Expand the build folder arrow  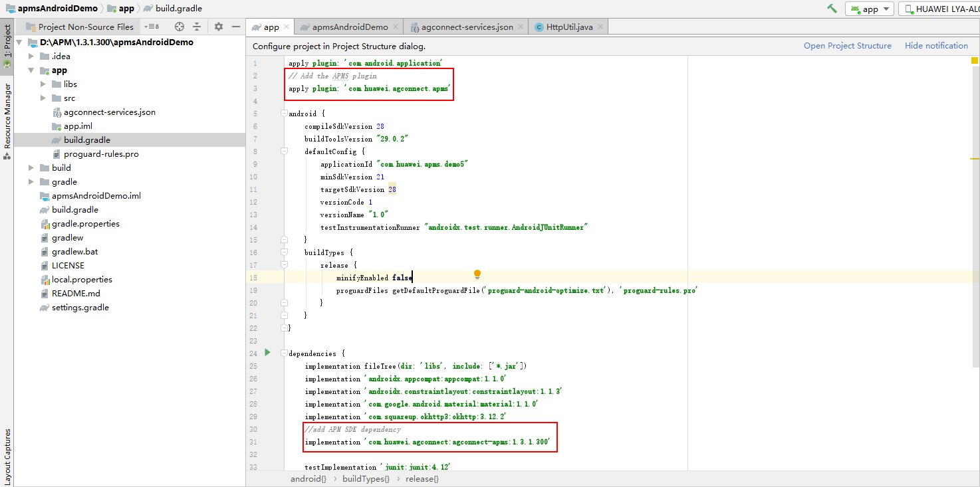[31, 167]
